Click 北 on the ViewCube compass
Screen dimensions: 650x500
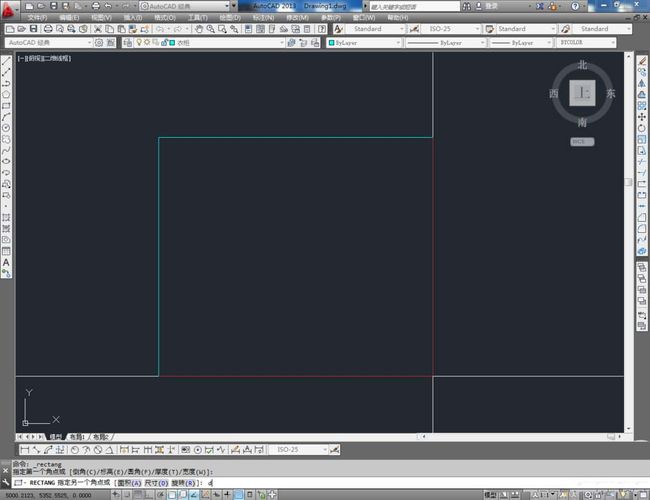[582, 65]
